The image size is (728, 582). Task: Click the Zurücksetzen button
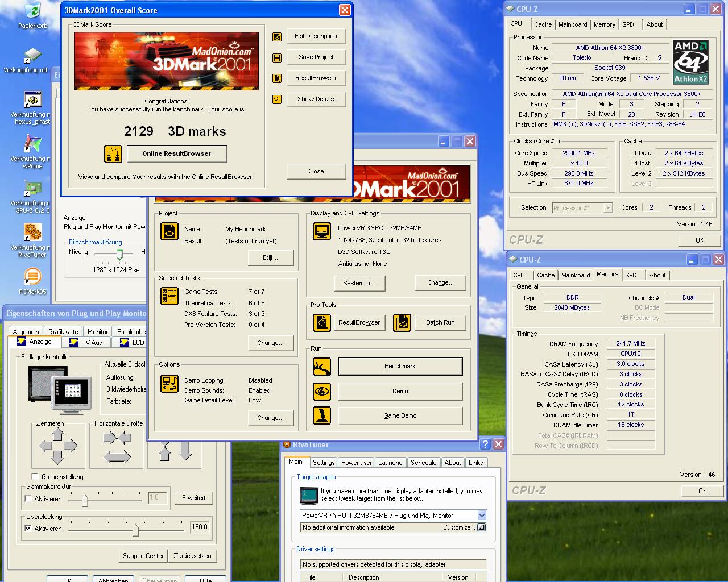(x=192, y=556)
